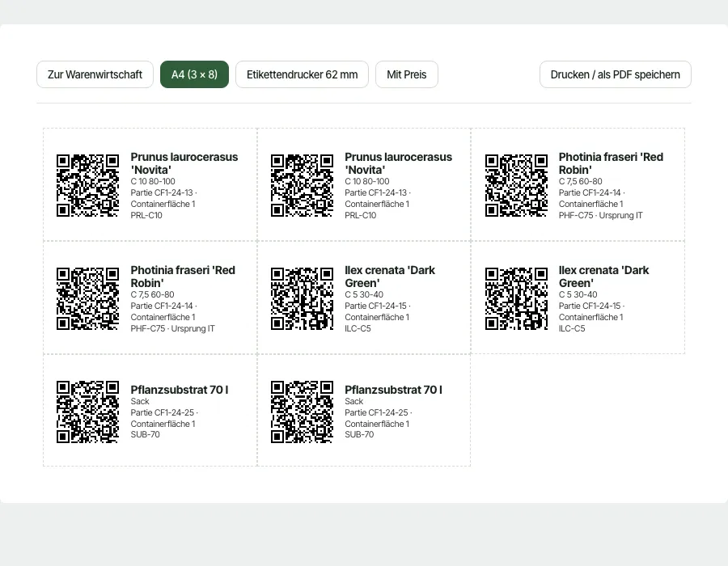This screenshot has height=566, width=728.
Task: Click the second "Pflanzsubstrat 70 l" title
Action: click(x=394, y=390)
